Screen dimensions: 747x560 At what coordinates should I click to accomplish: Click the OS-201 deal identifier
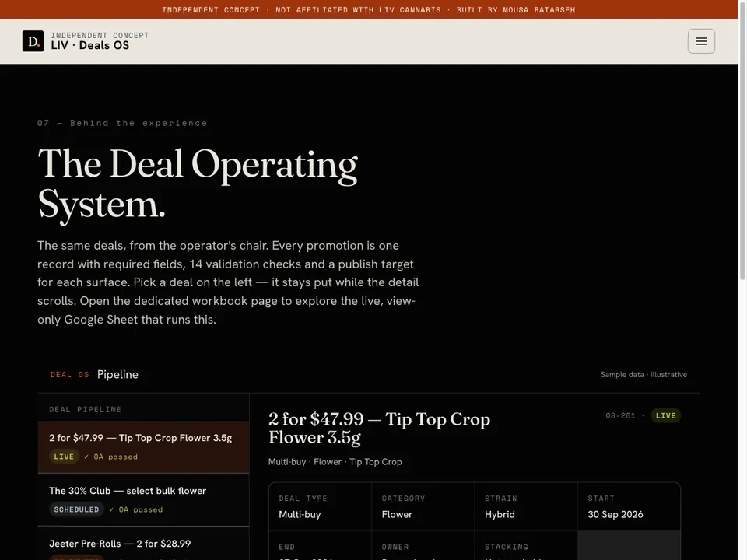pos(620,415)
